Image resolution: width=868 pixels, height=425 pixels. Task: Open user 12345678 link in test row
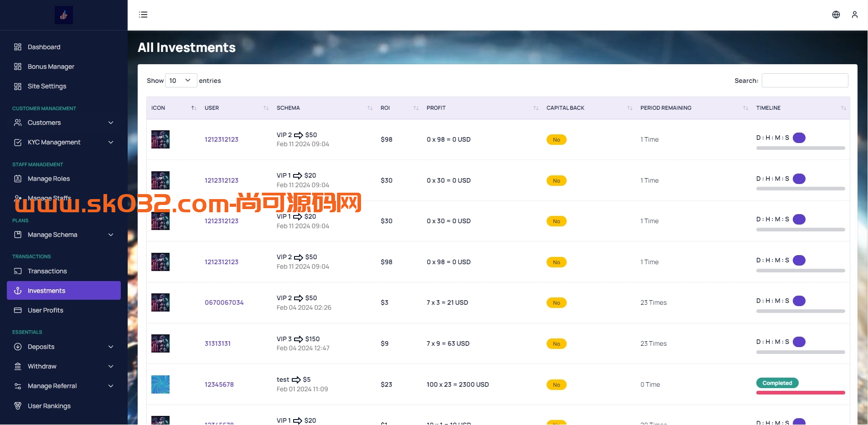(219, 384)
